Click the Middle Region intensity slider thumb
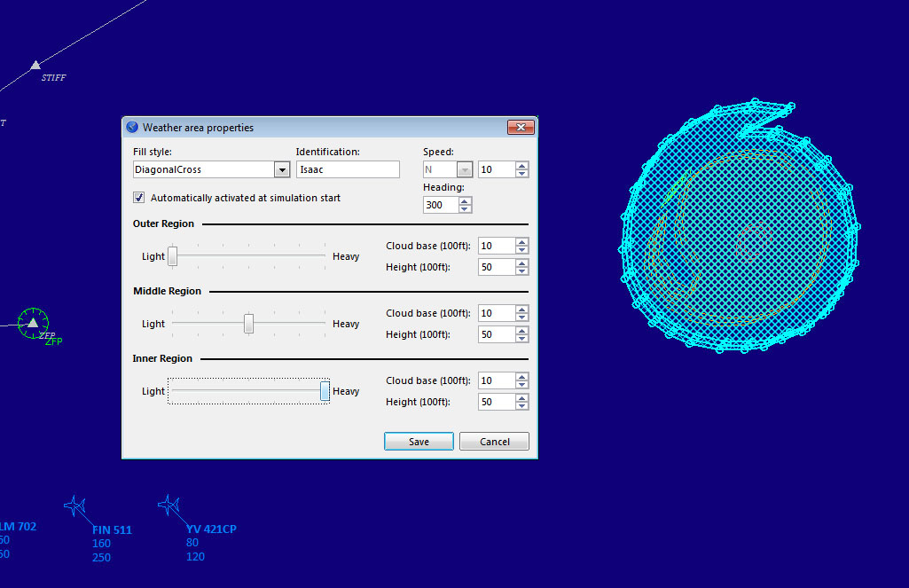The height and width of the screenshot is (588, 909). 248,324
